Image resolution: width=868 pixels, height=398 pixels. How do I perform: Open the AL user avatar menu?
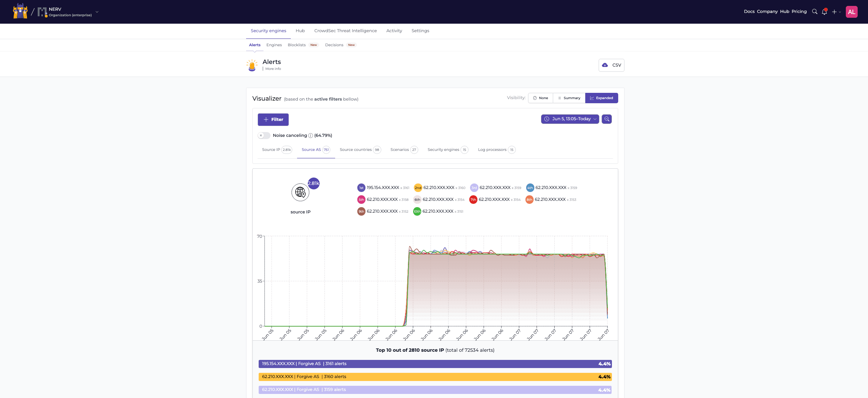click(x=851, y=12)
